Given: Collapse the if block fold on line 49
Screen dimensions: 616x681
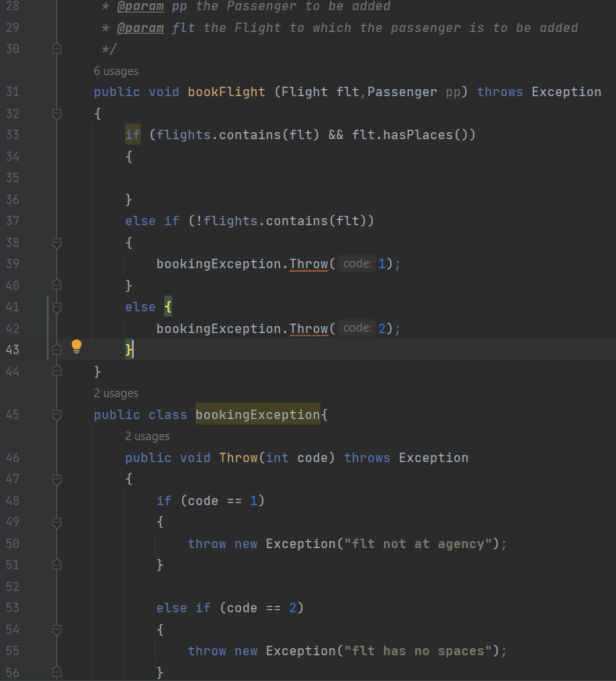Looking at the screenshot, I should click(x=57, y=522).
